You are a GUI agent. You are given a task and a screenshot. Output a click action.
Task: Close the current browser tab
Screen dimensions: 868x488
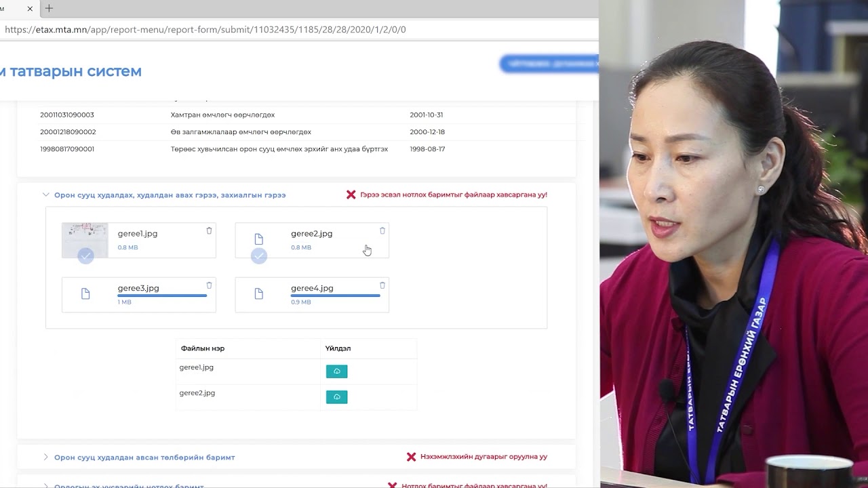coord(30,9)
